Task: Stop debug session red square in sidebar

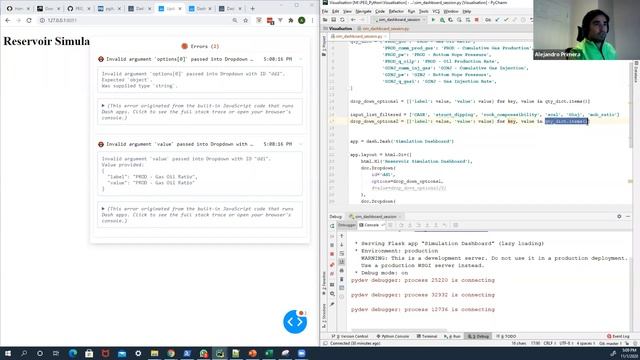Action: click(332, 254)
